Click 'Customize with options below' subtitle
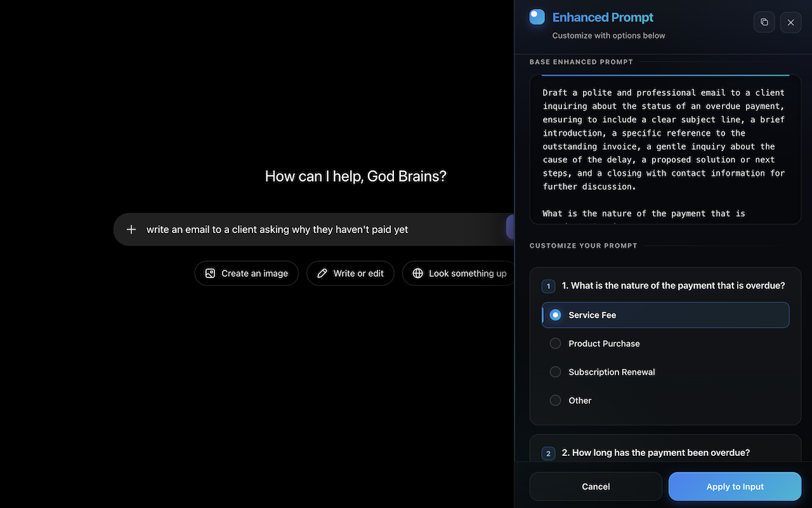Image resolution: width=812 pixels, height=508 pixels. tap(609, 36)
